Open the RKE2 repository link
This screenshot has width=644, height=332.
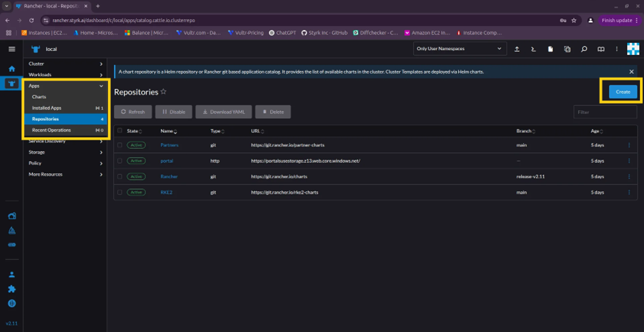coord(167,192)
